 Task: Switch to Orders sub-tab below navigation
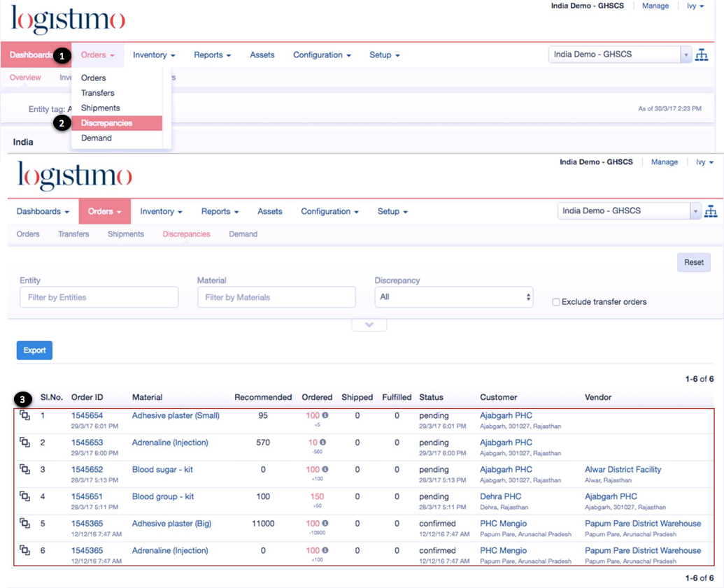click(x=28, y=234)
